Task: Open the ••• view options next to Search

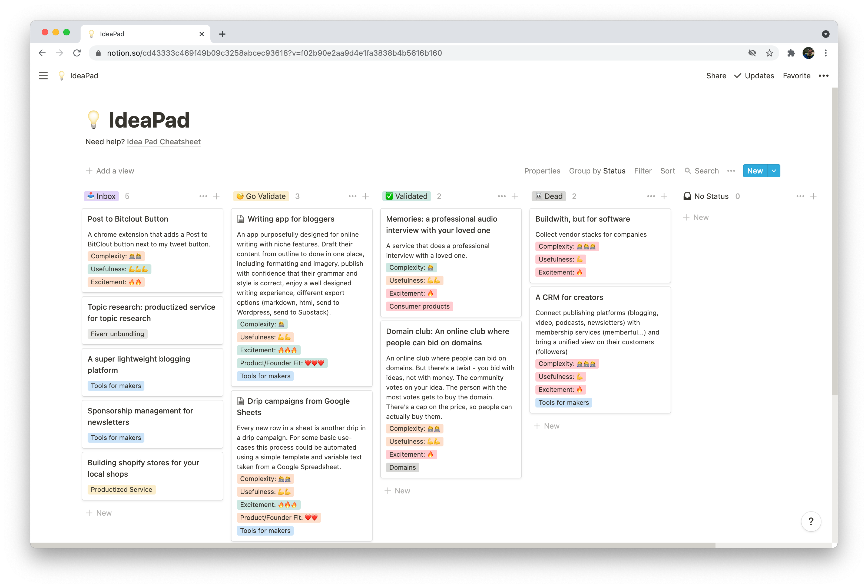Action: [731, 171]
